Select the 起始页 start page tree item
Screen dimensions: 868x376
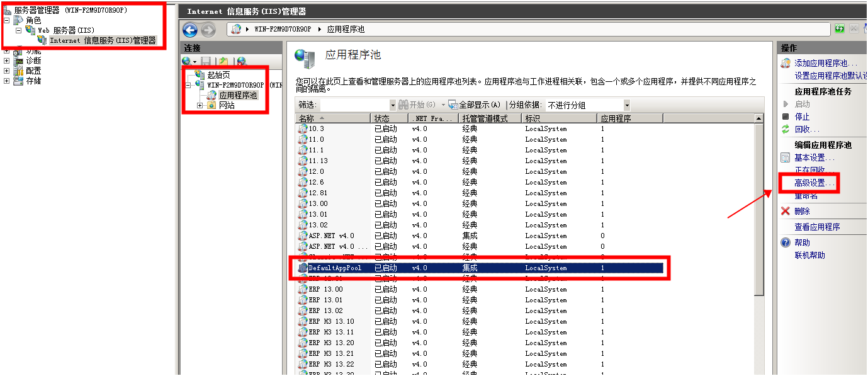[218, 75]
